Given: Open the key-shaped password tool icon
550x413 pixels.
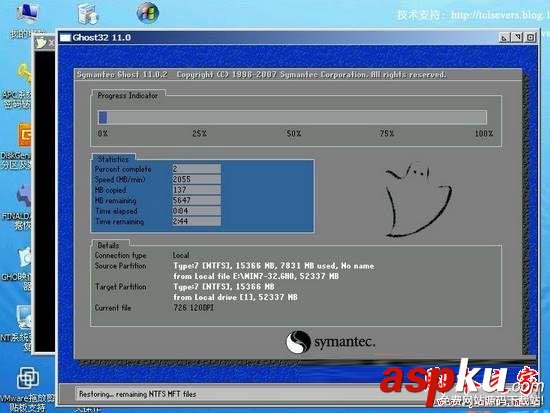Looking at the screenshot, I should 24,75.
